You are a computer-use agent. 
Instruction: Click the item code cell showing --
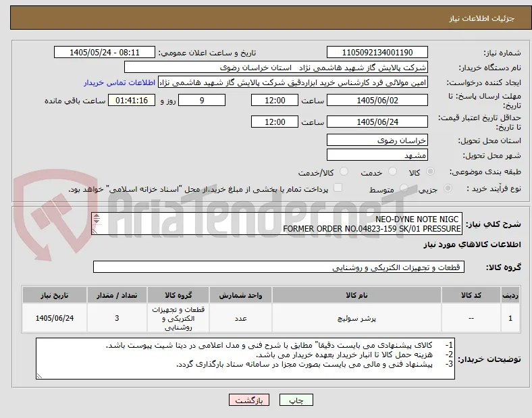pyautogui.click(x=471, y=318)
